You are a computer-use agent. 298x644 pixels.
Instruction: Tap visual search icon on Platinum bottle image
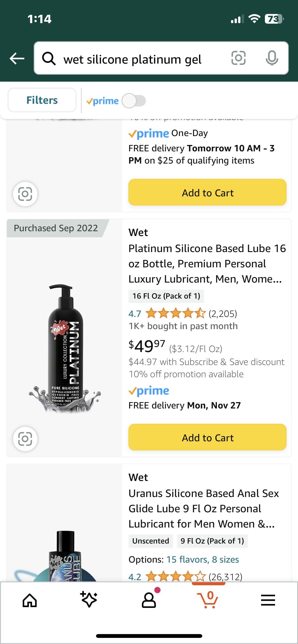[x=25, y=439]
